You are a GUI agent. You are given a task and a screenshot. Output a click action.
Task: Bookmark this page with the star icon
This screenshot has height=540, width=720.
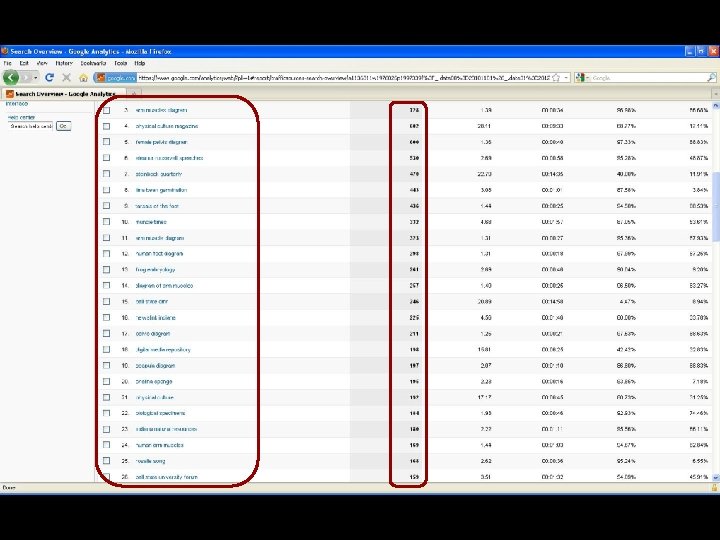[x=556, y=78]
